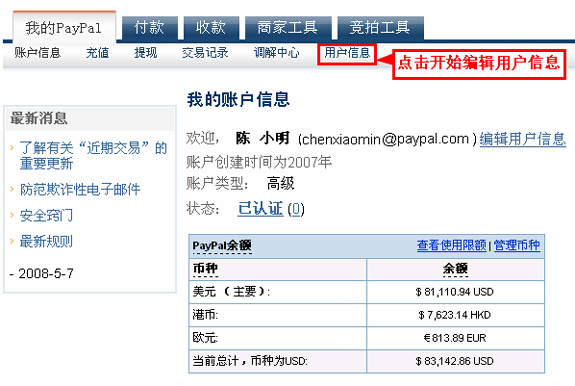This screenshot has height=386, width=575.
Task: Select the $ 7,623.14 HKD balance
Action: tap(455, 315)
